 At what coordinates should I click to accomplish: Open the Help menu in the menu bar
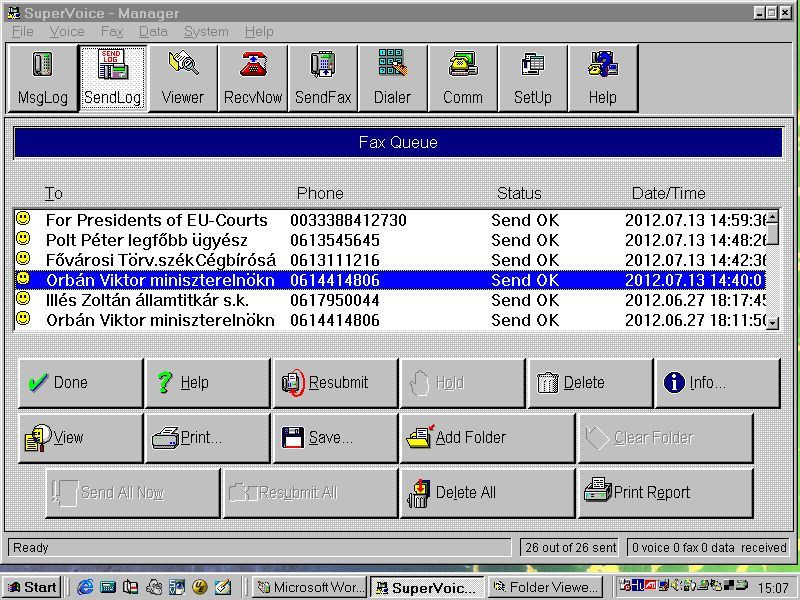[259, 32]
